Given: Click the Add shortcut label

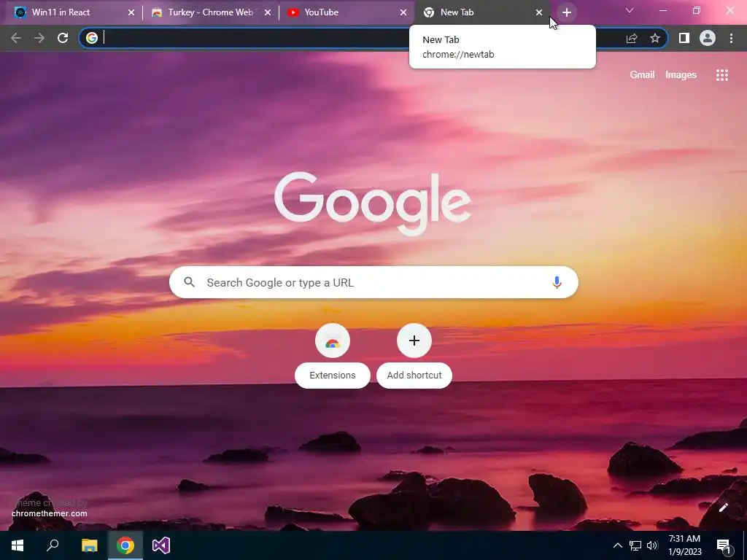Looking at the screenshot, I should [x=414, y=376].
